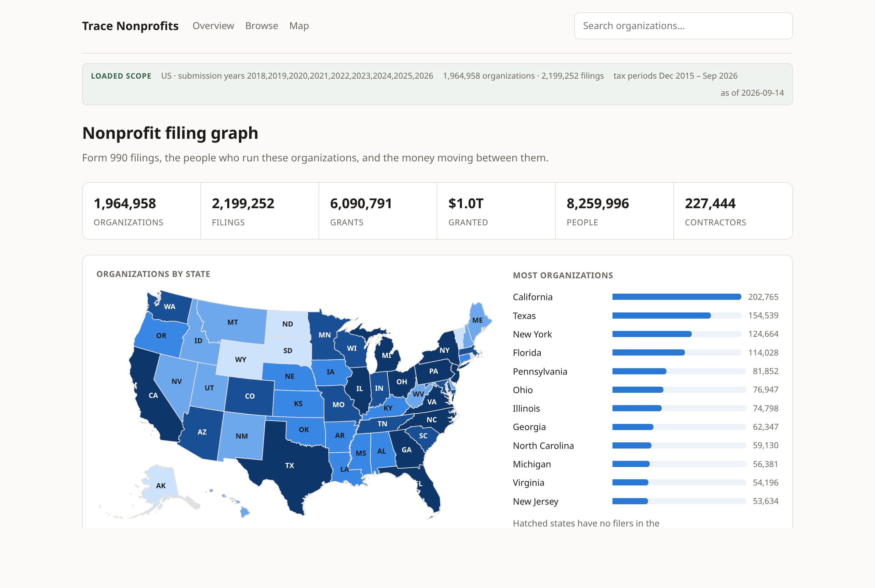This screenshot has height=588, width=875.
Task: Pick North Dakota (ND) on the map
Action: click(287, 324)
